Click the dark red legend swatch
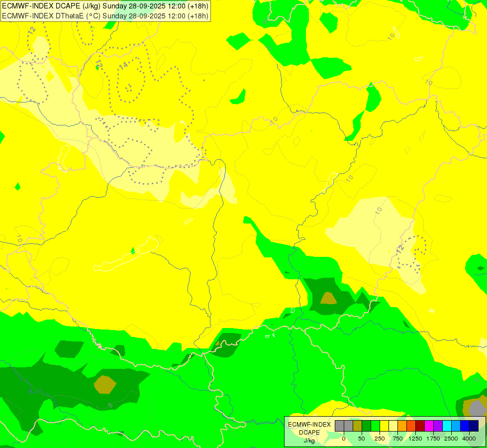The width and height of the screenshot is (487, 448). (420, 426)
